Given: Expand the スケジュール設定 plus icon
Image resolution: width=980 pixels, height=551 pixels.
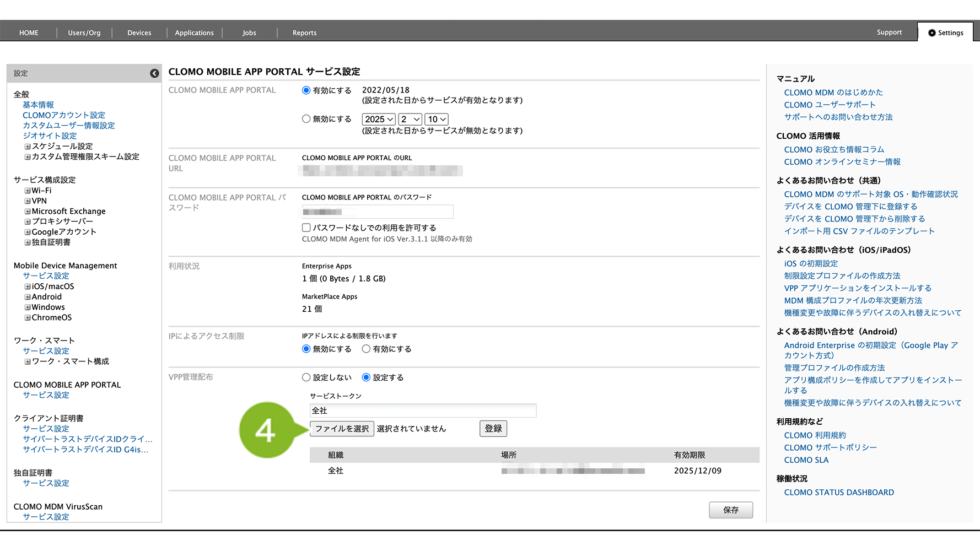Looking at the screenshot, I should click(27, 147).
